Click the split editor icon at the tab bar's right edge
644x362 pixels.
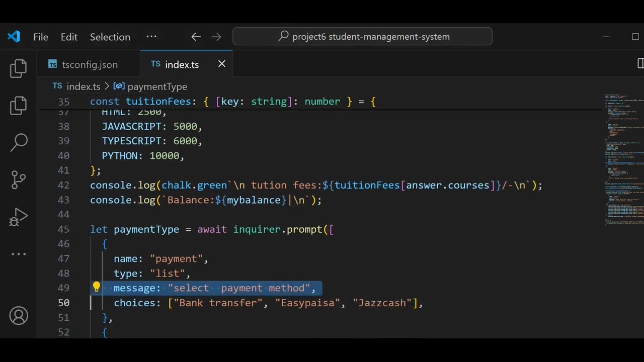tap(640, 63)
